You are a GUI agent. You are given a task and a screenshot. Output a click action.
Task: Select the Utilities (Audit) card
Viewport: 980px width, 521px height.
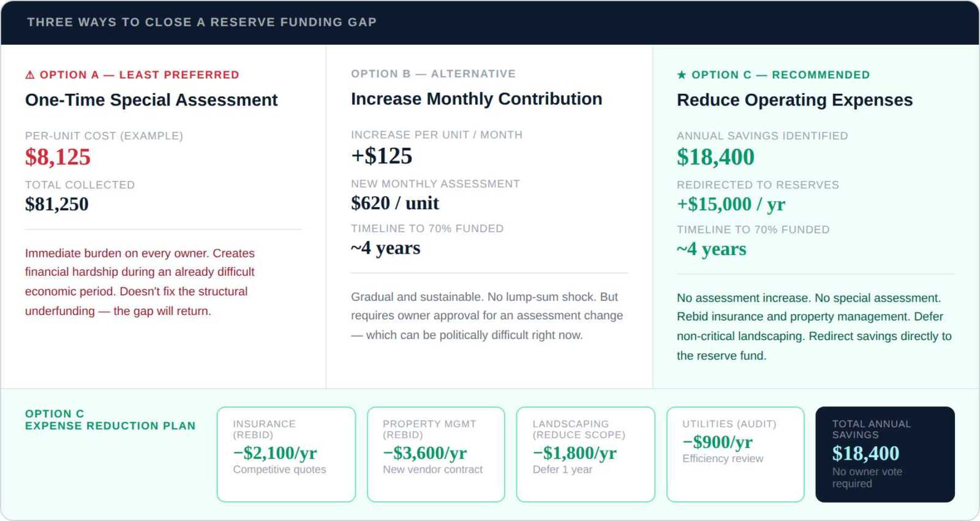(x=735, y=454)
